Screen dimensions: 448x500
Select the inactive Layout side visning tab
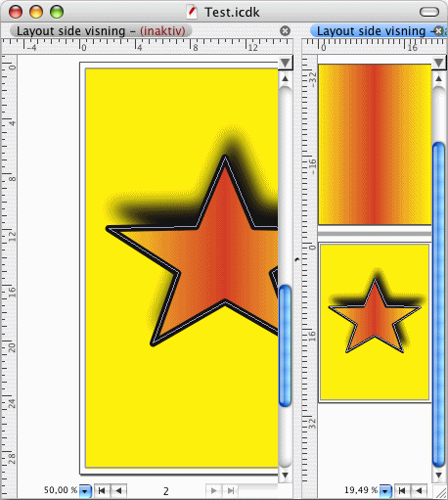101,31
